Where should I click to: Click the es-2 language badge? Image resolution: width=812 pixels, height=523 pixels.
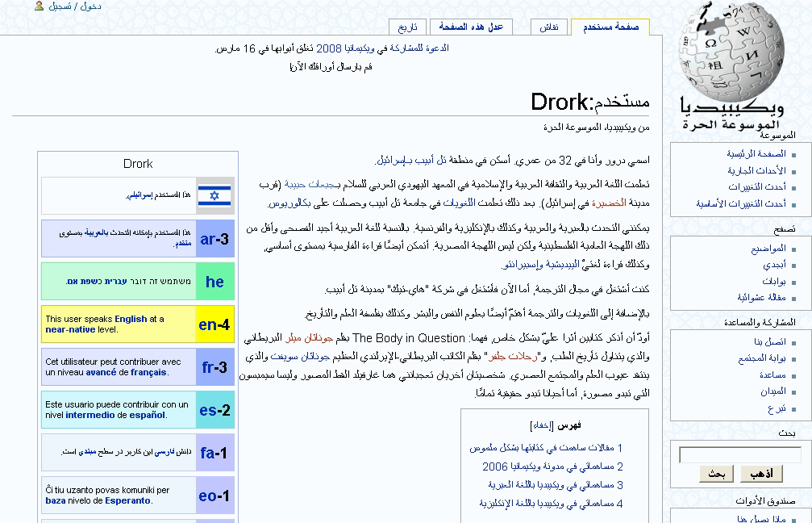[214, 410]
